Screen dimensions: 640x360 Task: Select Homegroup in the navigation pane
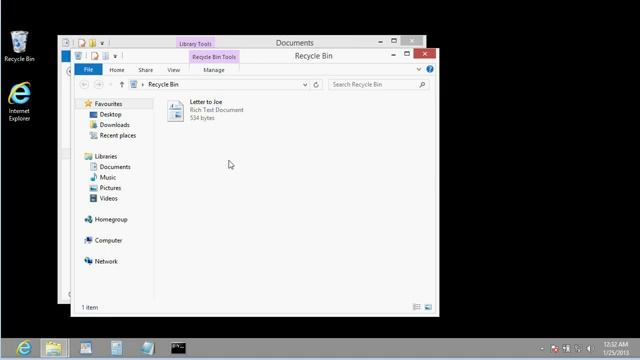pos(111,220)
